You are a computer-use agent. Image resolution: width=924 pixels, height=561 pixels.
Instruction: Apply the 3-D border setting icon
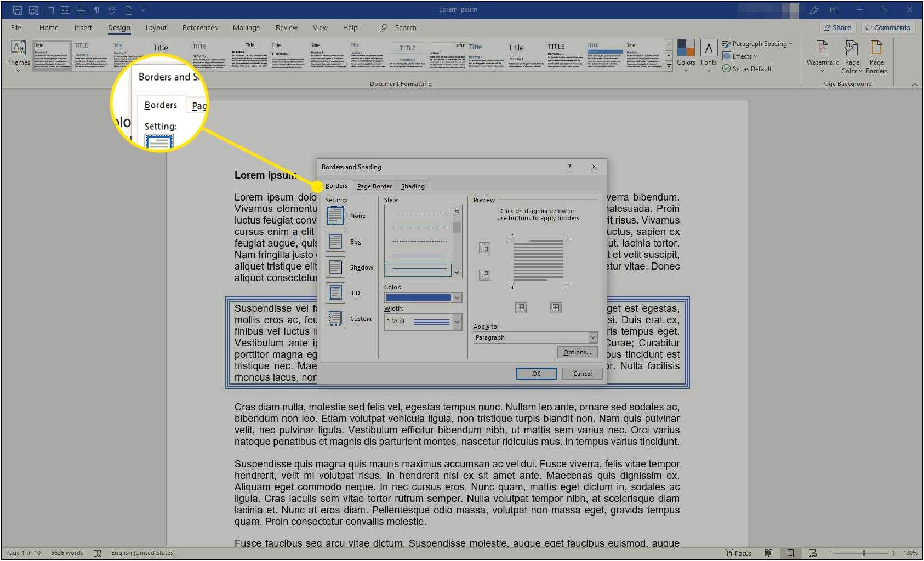point(335,293)
